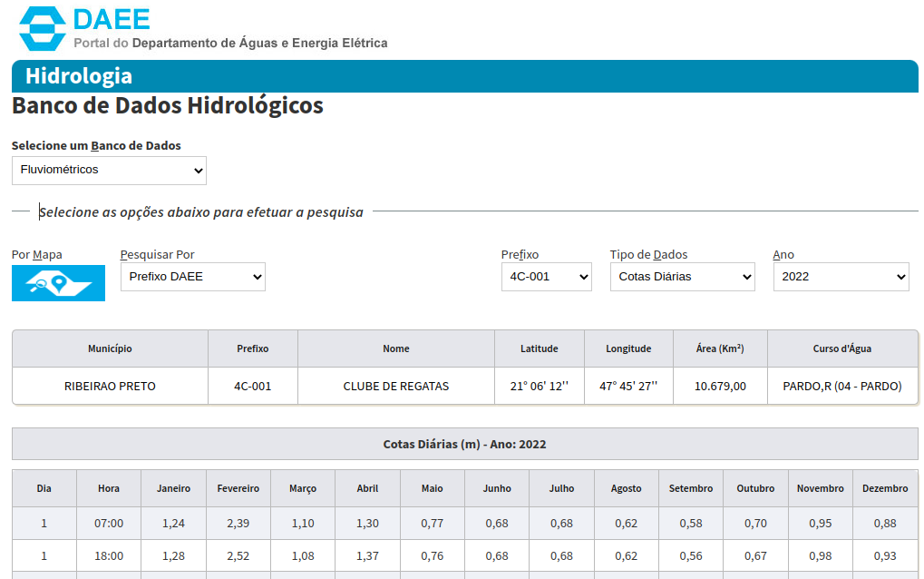
Task: Click the RIBEIRAO PRETO cell
Action: [x=110, y=386]
